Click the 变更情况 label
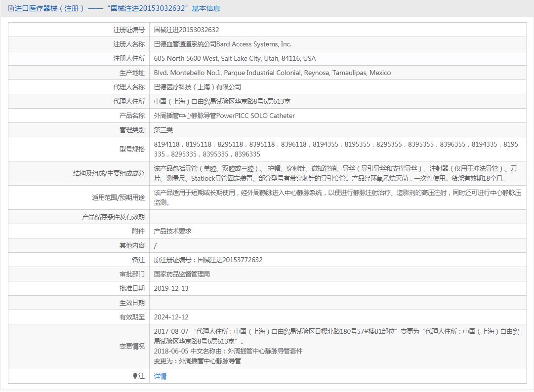The image size is (534, 392). pos(132,346)
